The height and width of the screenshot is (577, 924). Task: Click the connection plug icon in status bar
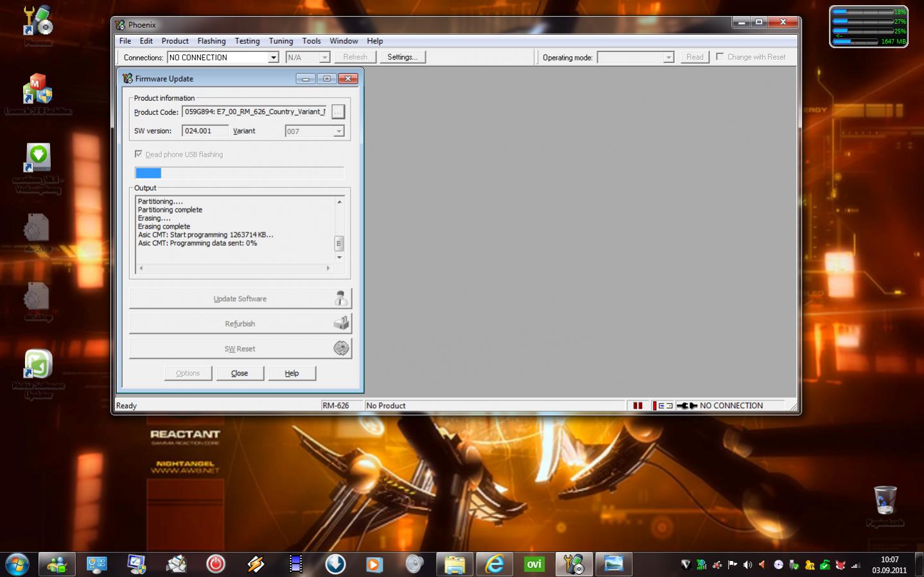pyautogui.click(x=687, y=406)
